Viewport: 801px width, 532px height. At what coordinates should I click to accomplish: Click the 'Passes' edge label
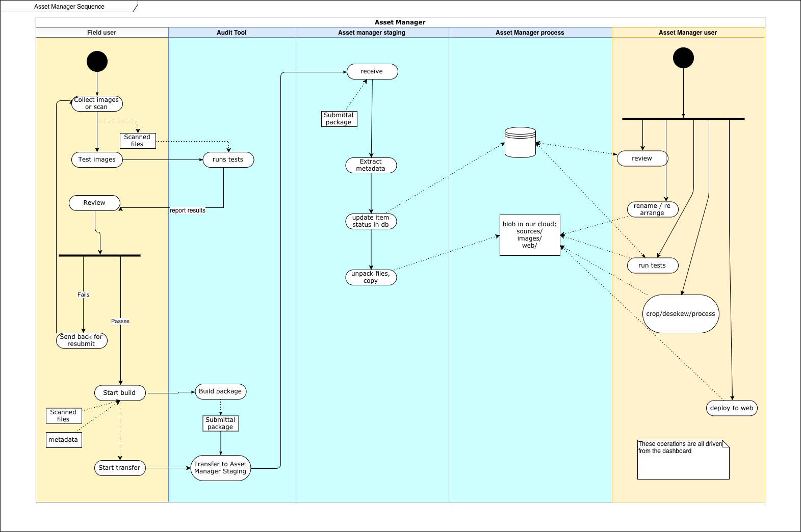[x=120, y=321]
